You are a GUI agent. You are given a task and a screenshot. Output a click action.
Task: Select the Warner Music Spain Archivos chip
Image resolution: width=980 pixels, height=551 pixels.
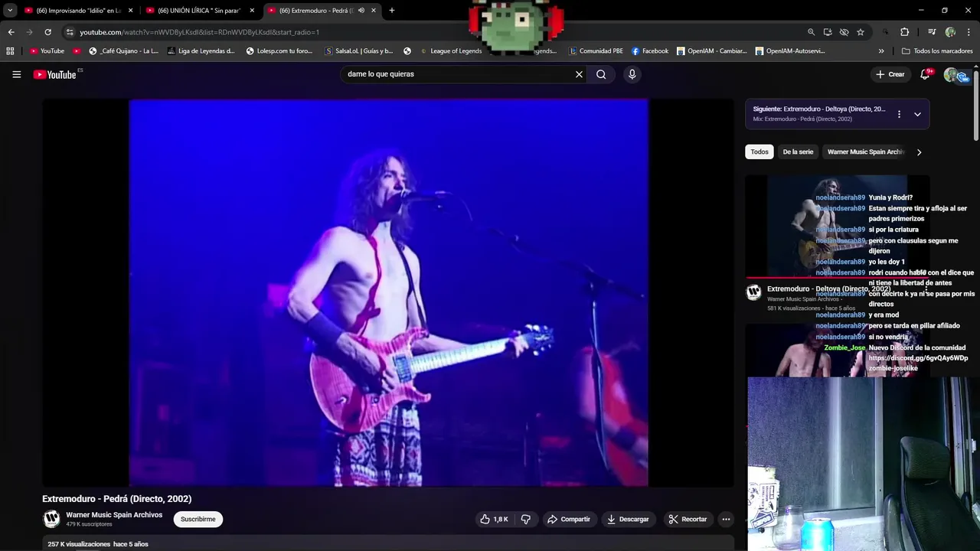(x=866, y=152)
